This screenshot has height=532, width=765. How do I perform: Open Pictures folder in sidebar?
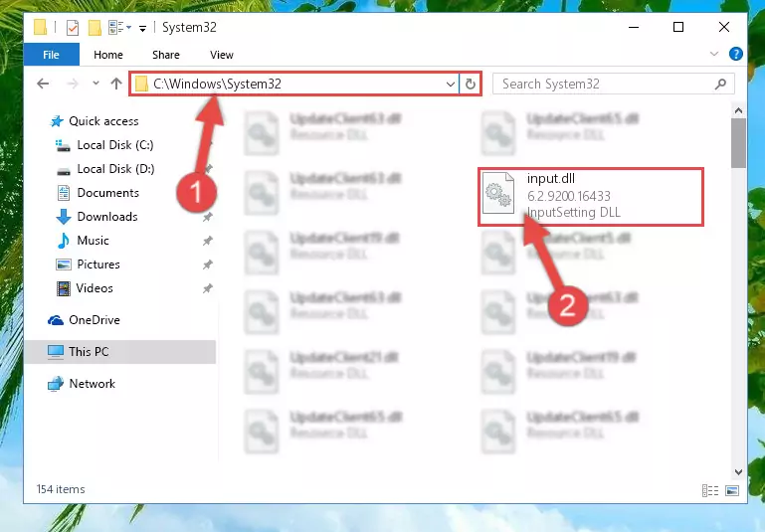tap(88, 265)
